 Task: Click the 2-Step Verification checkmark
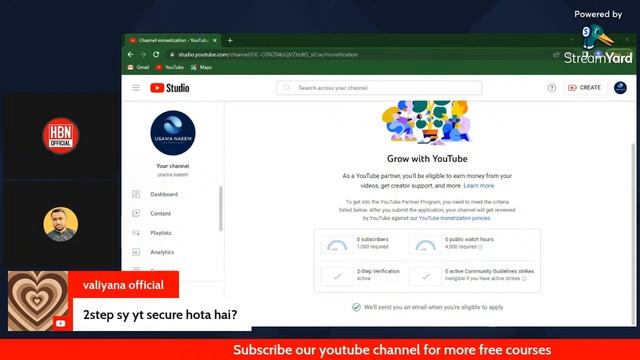337,276
